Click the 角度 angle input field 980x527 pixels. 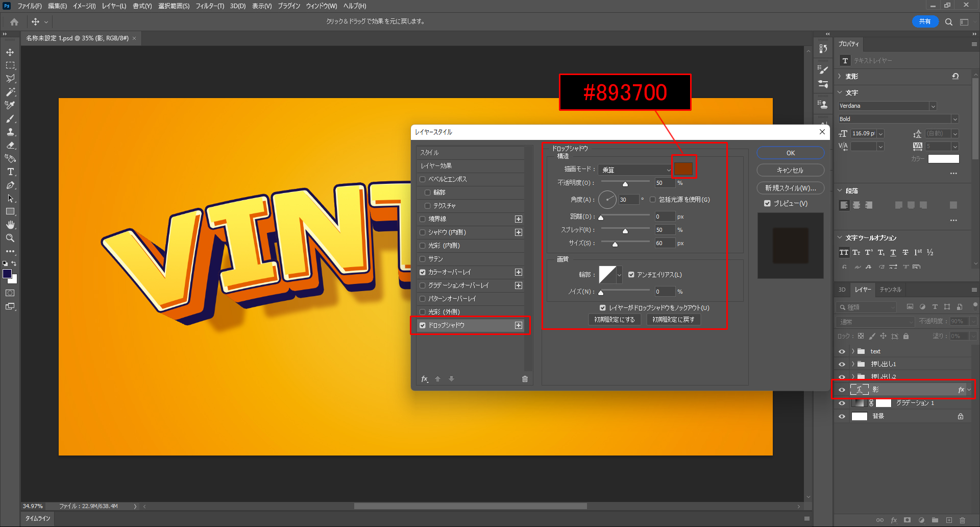628,200
